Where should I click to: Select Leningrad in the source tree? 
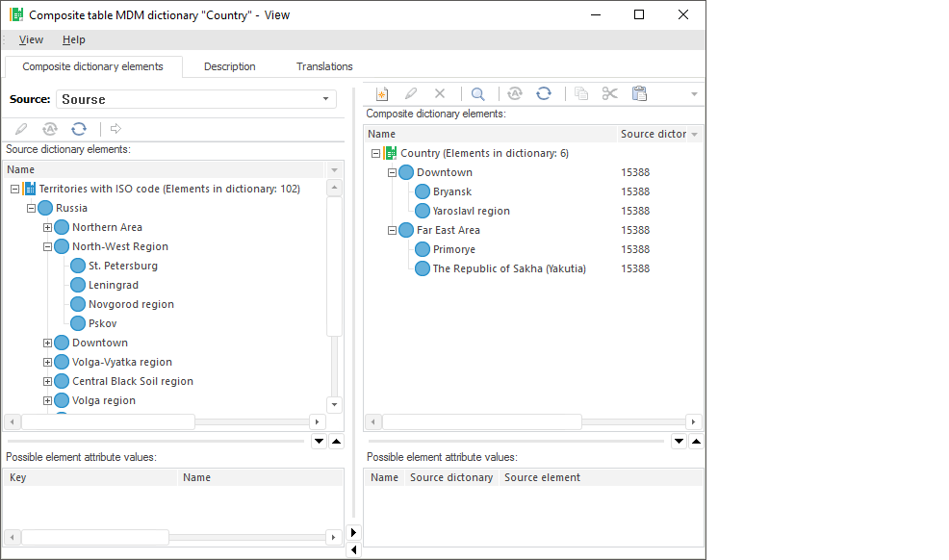tap(114, 285)
